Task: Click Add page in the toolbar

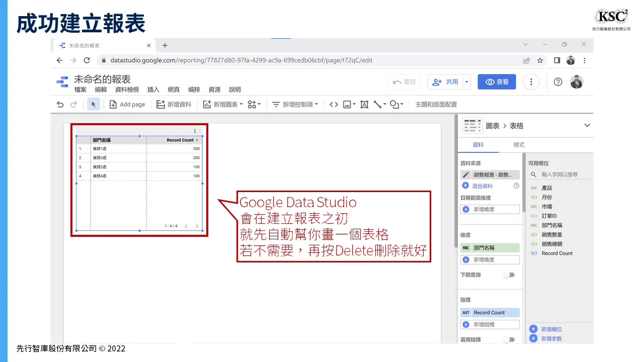Action: pyautogui.click(x=127, y=105)
